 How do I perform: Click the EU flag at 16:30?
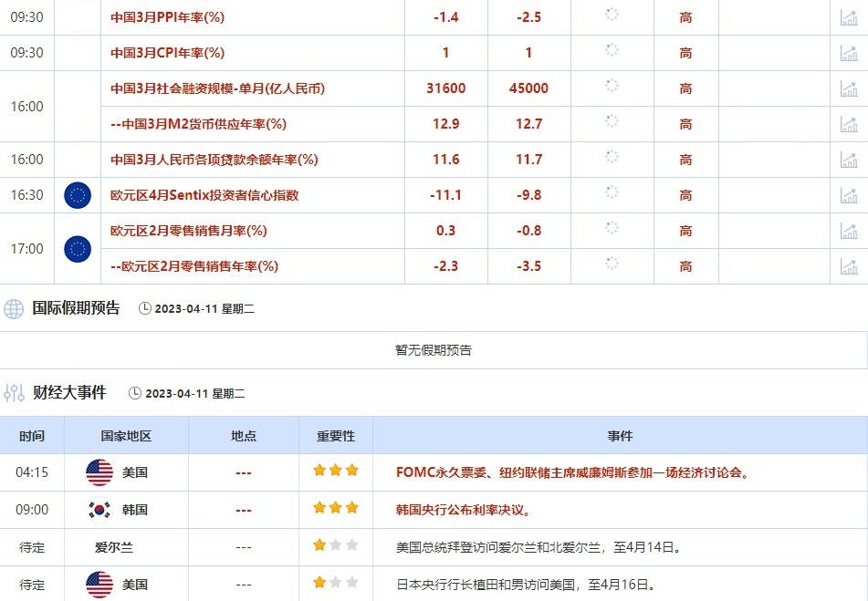(x=78, y=195)
